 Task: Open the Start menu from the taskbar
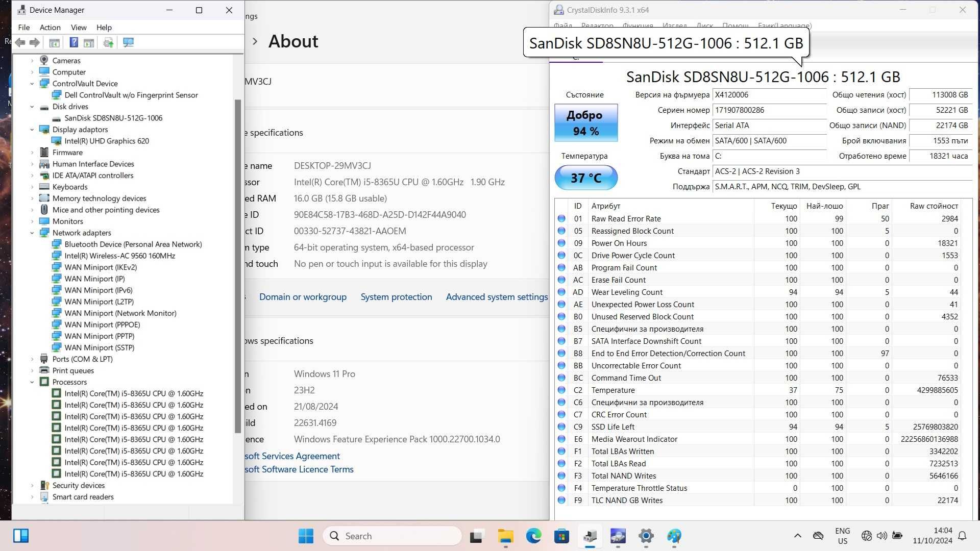coord(306,536)
